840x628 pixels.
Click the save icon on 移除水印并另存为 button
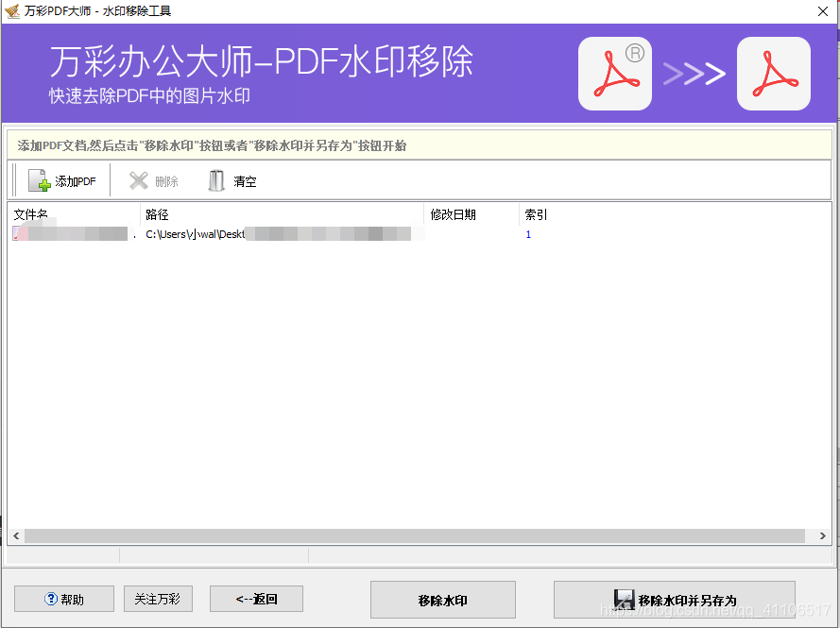[624, 598]
